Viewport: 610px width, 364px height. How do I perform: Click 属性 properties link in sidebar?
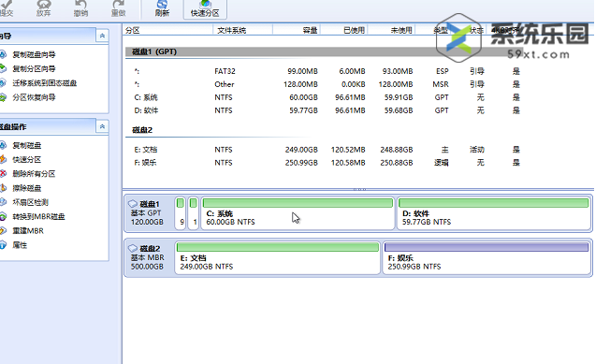[x=20, y=245]
